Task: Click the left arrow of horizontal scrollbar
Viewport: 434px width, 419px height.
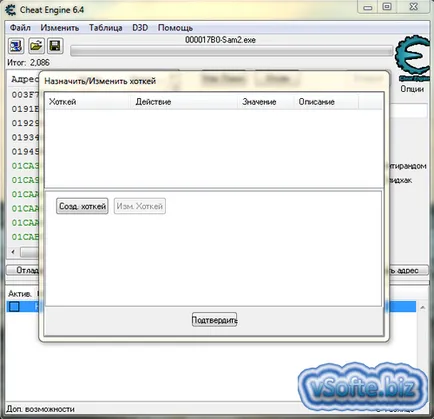Action: (x=13, y=252)
